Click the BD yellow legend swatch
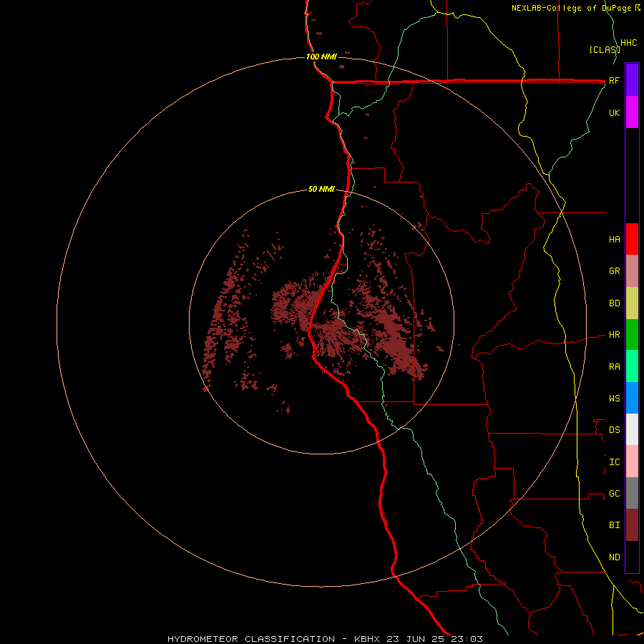Screen dimensions: 644x644 tap(632, 303)
